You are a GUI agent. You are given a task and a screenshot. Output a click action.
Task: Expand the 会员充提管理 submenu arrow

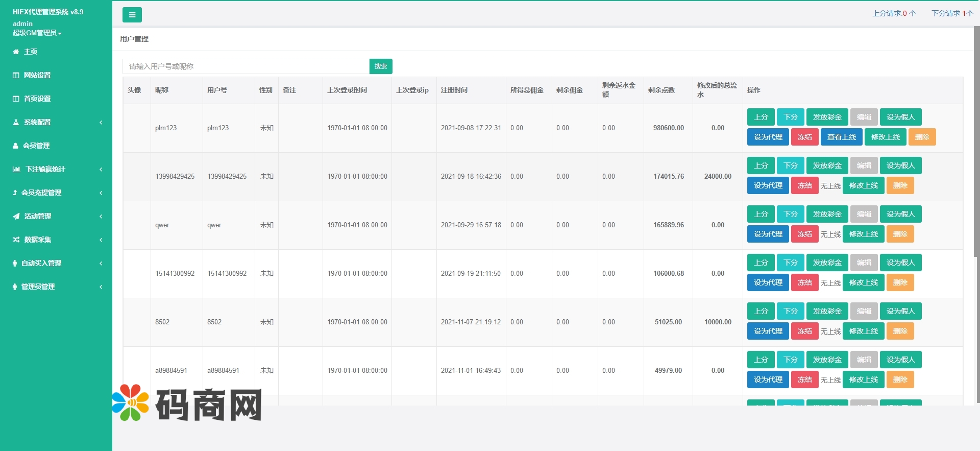click(x=101, y=193)
